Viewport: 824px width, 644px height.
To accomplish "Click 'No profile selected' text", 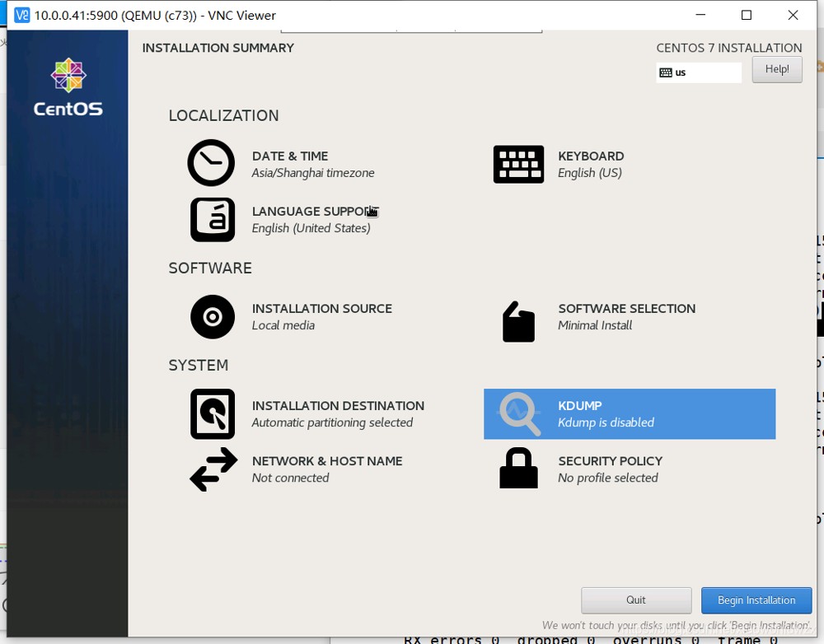I will click(x=608, y=478).
